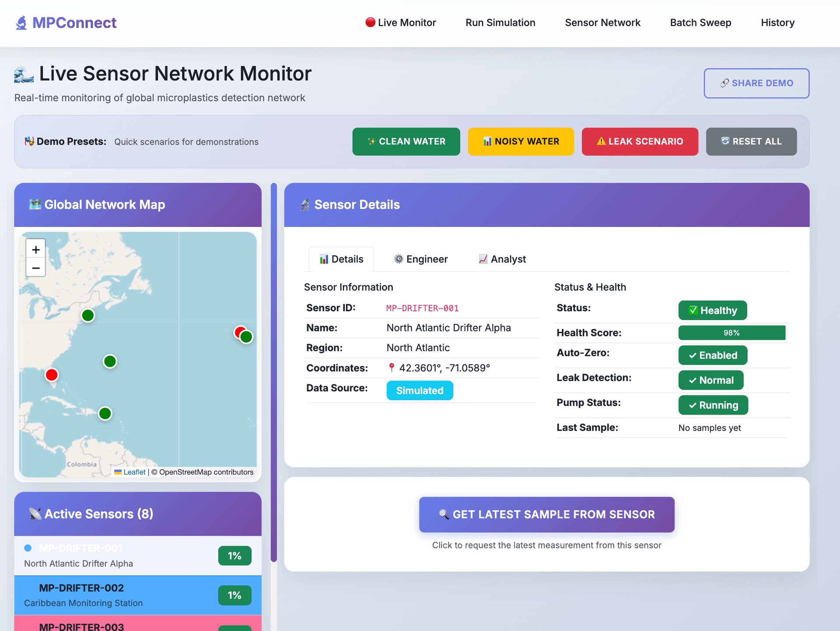Select red sensor marker near Florida

pyautogui.click(x=52, y=375)
